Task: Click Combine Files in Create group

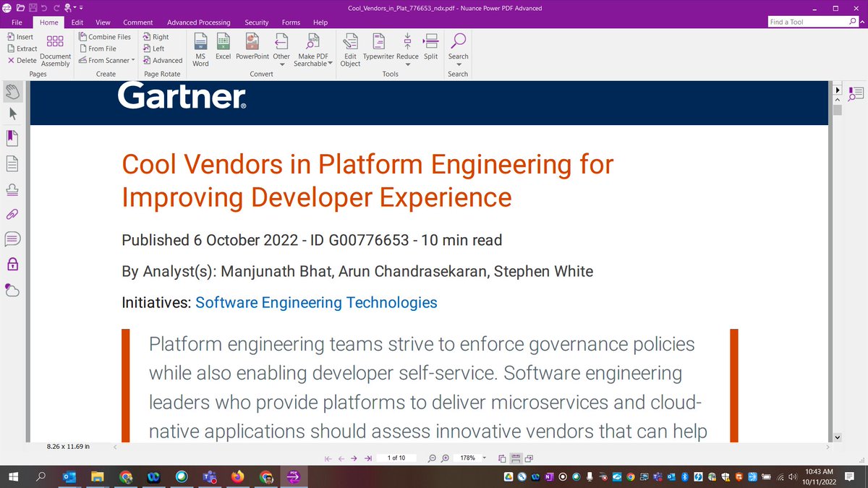Action: coord(105,37)
